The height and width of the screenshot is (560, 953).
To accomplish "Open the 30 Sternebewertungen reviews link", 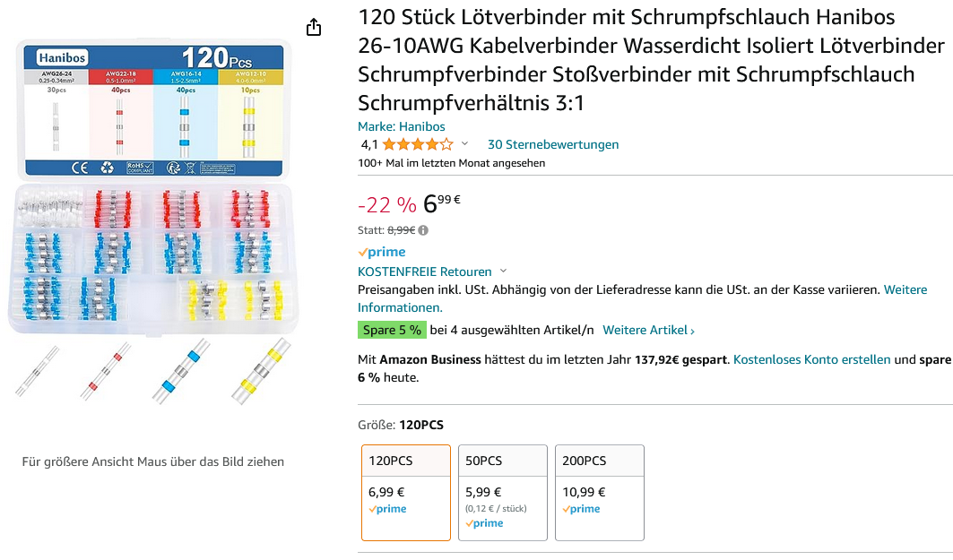I will tap(552, 144).
